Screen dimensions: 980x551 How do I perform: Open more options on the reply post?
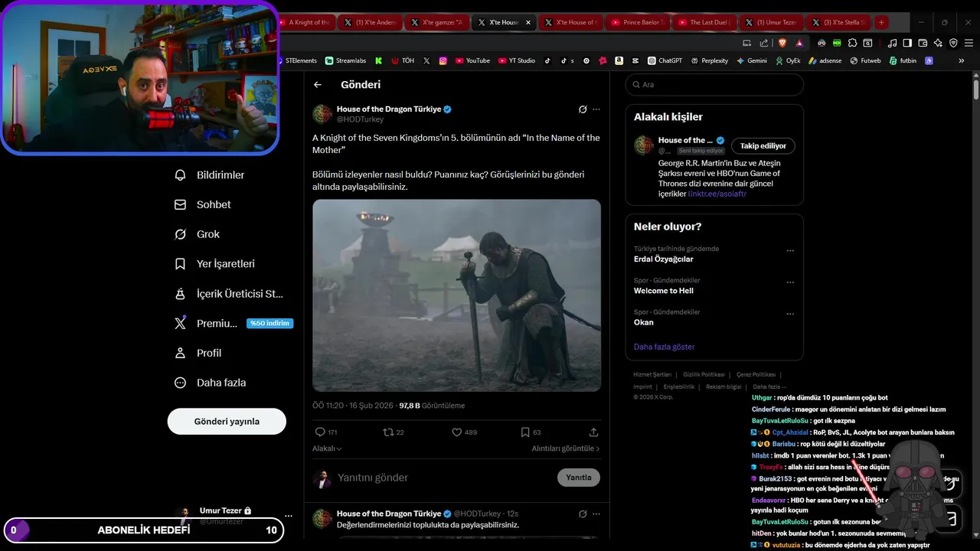596,514
